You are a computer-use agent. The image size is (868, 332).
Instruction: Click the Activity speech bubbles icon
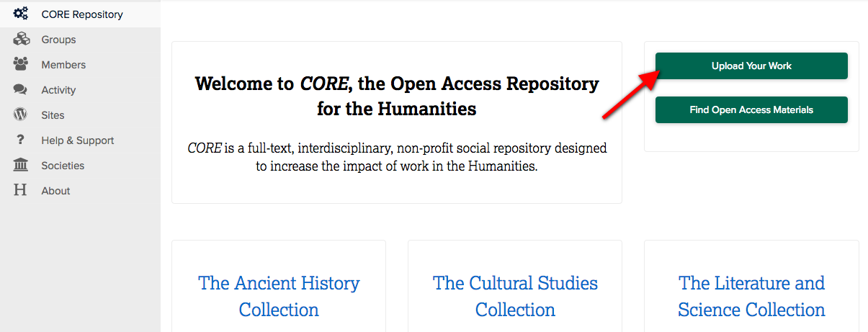click(x=21, y=90)
